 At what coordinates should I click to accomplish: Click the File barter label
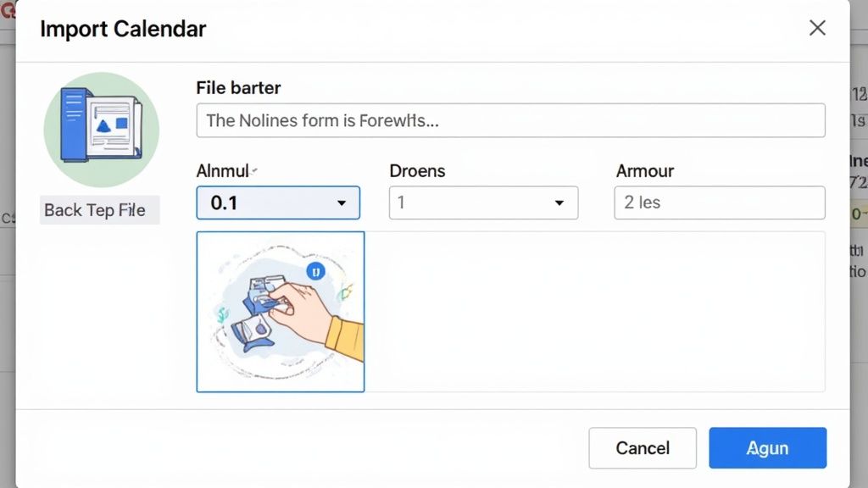point(238,87)
